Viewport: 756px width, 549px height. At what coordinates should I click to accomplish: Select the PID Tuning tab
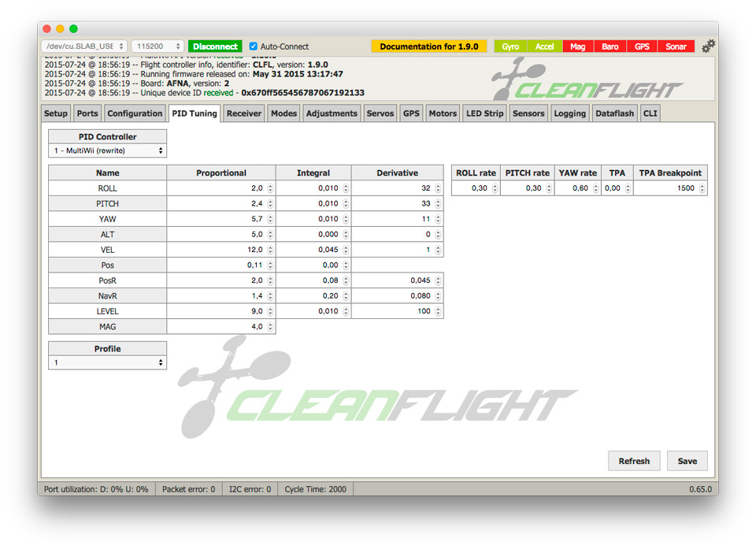pos(195,113)
